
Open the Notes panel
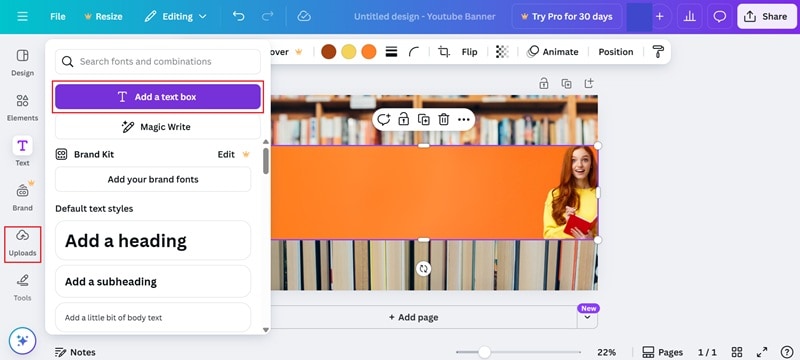pyautogui.click(x=75, y=352)
